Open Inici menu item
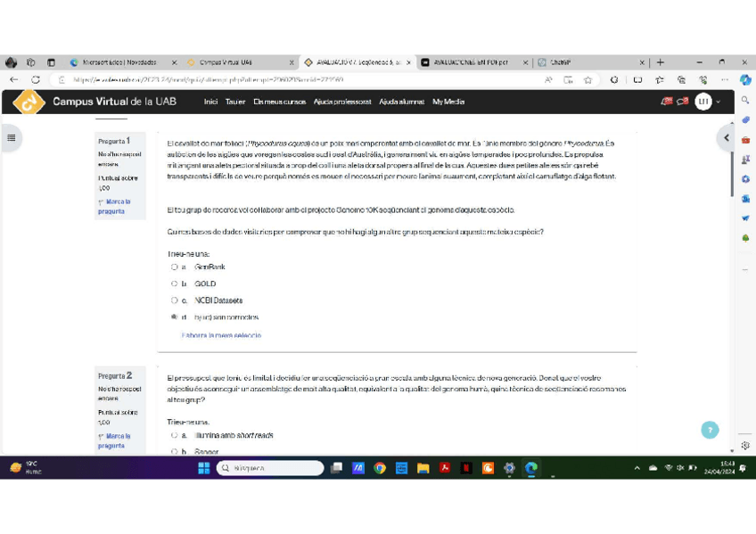This screenshot has width=756, height=534. click(210, 102)
